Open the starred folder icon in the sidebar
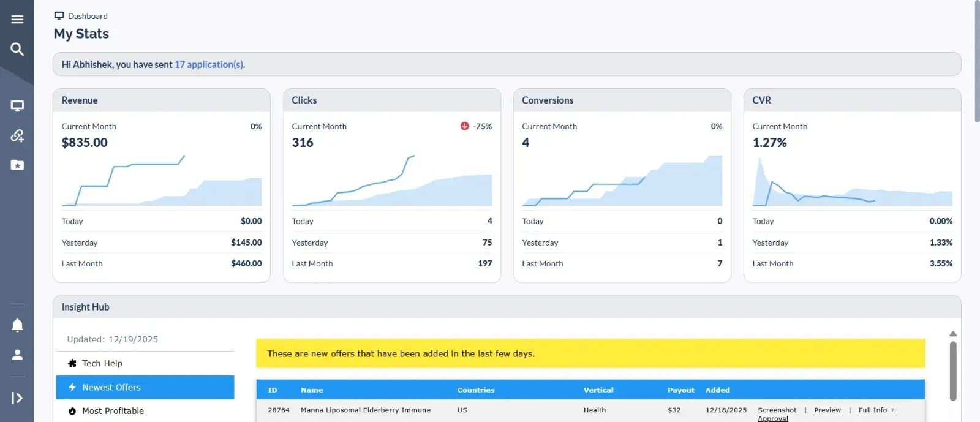The width and height of the screenshot is (980, 422). tap(17, 165)
